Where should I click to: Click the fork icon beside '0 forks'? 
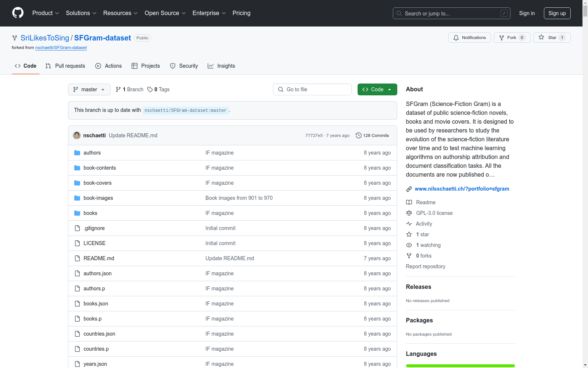pyautogui.click(x=409, y=256)
